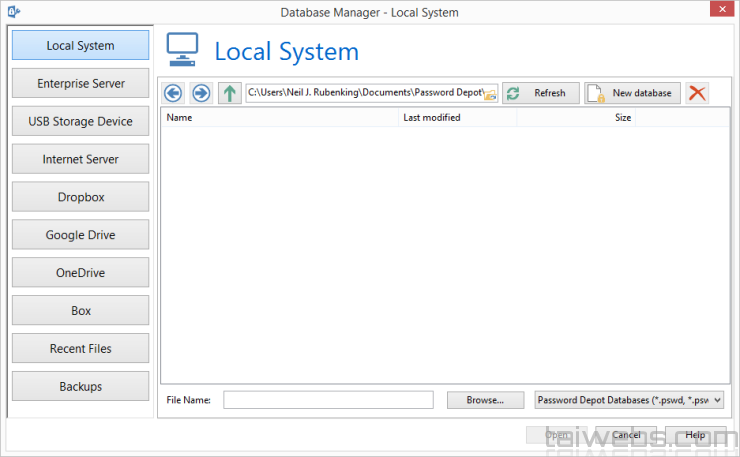Click the folder icon in path field
Screen dimensions: 740x457
(490, 94)
